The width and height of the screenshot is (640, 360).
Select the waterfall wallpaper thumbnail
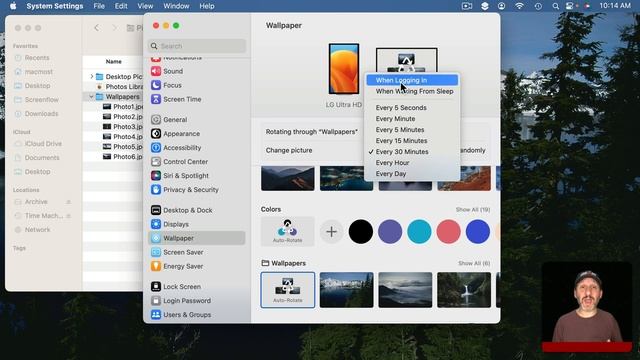pyautogui.click(x=464, y=290)
